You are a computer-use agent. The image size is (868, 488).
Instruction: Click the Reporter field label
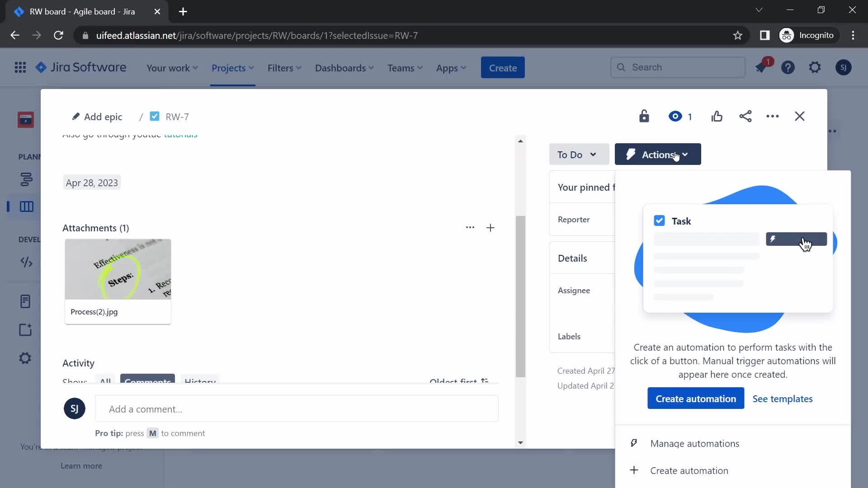click(574, 220)
